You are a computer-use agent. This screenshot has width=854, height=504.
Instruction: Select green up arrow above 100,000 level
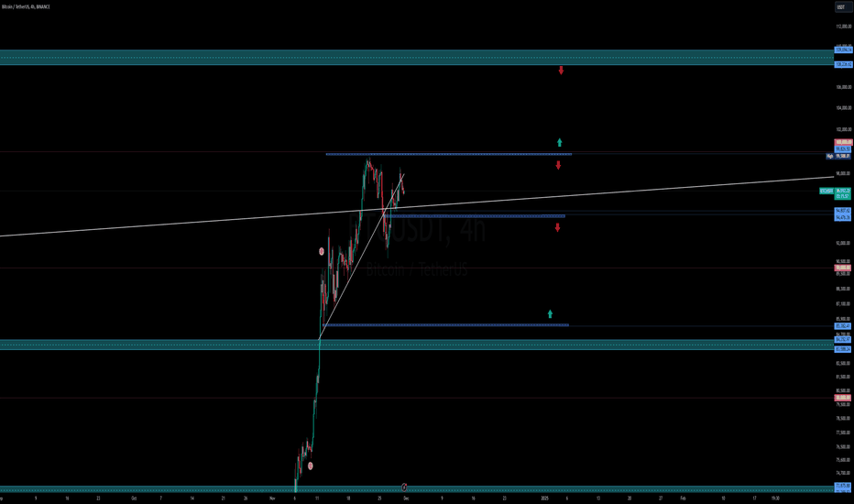[x=559, y=143]
